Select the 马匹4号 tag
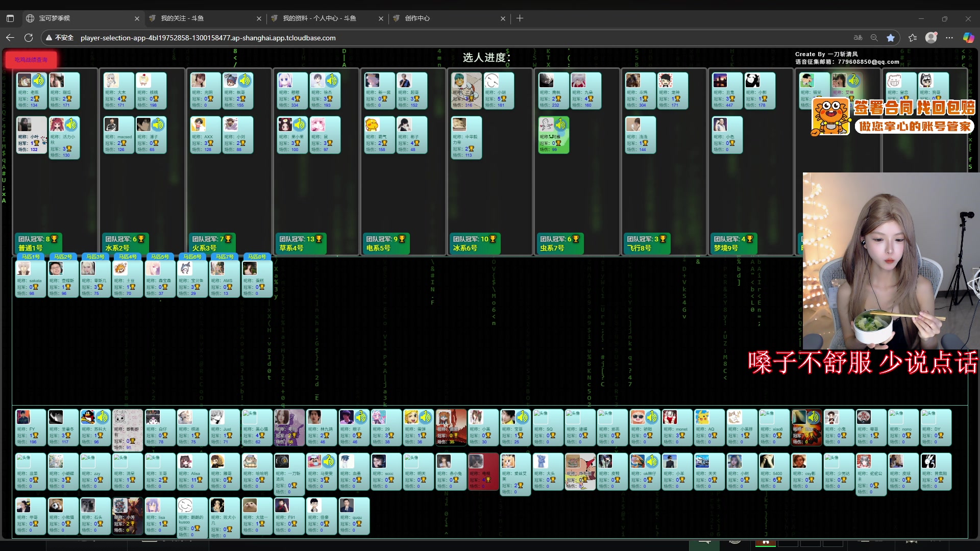 [128, 257]
